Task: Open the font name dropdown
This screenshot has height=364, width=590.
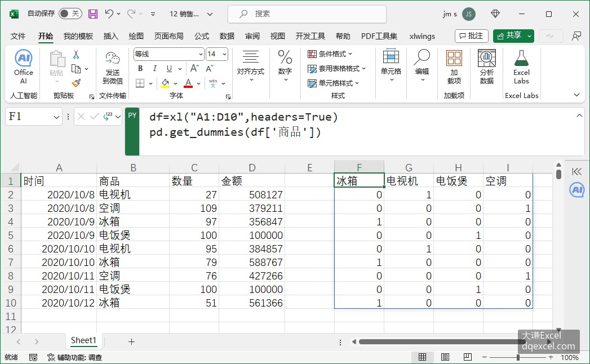Action: tap(201, 54)
